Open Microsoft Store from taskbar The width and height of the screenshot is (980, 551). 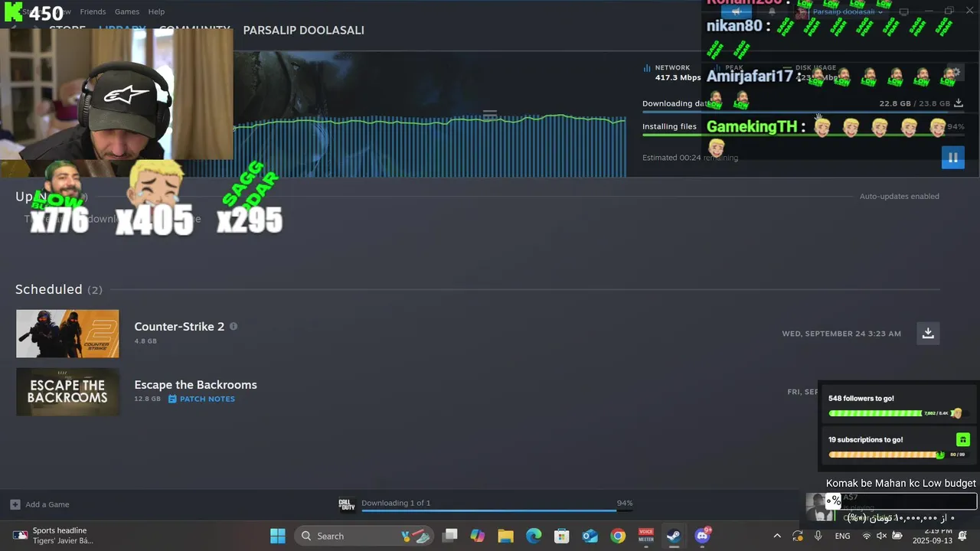point(562,536)
